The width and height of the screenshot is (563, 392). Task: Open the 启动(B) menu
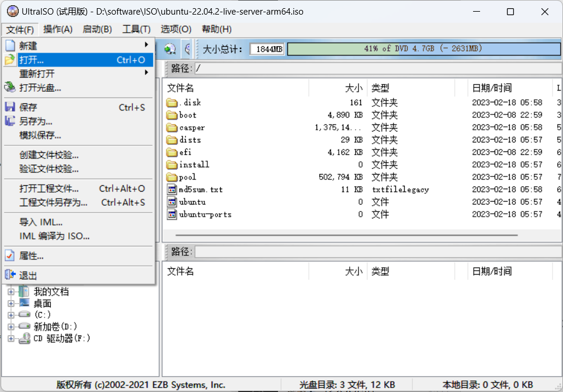click(x=97, y=29)
